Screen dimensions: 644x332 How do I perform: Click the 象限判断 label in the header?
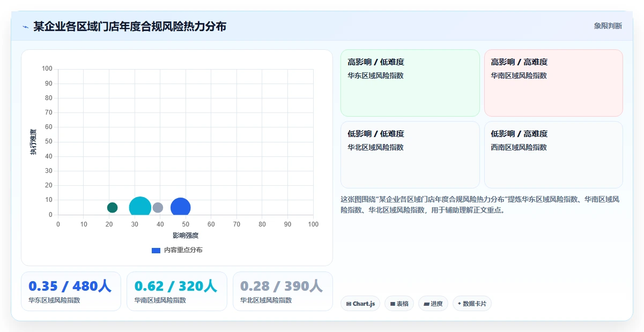[x=608, y=26]
